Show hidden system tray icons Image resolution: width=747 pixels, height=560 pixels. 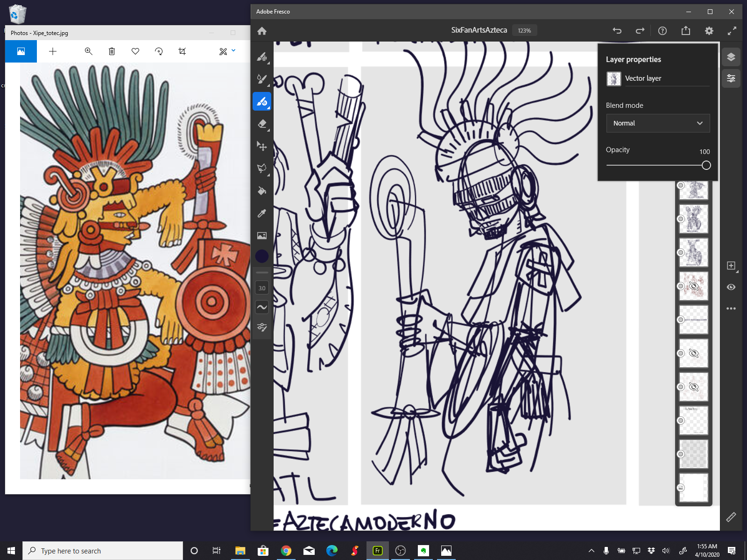click(592, 551)
